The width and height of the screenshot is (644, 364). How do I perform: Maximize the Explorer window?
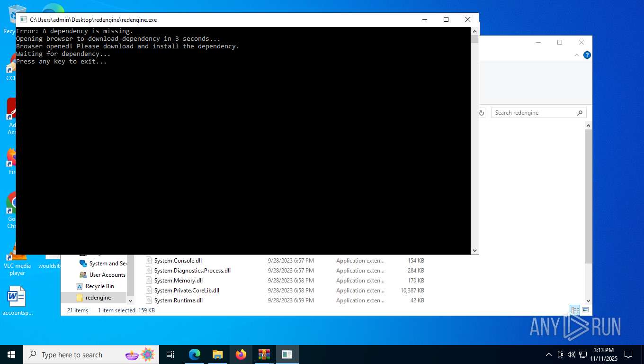(x=560, y=42)
